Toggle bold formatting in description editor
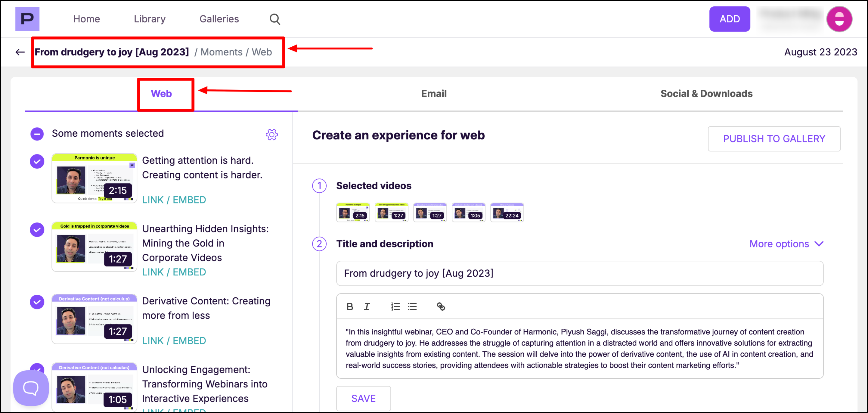The image size is (868, 413). (350, 306)
